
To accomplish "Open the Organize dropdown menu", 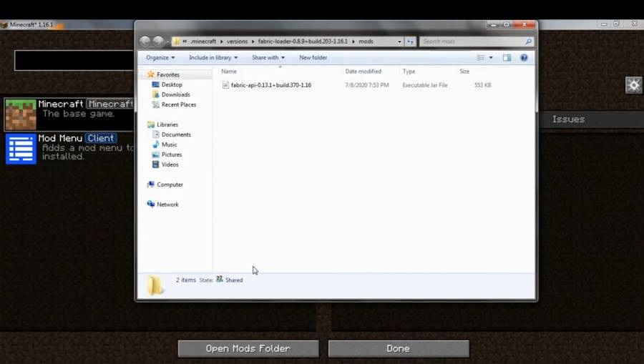I will [160, 57].
